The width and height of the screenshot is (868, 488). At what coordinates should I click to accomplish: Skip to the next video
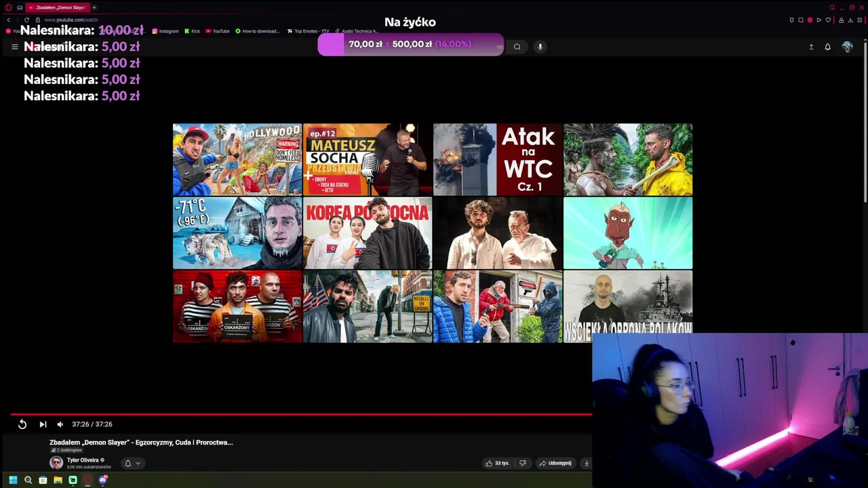[43, 424]
